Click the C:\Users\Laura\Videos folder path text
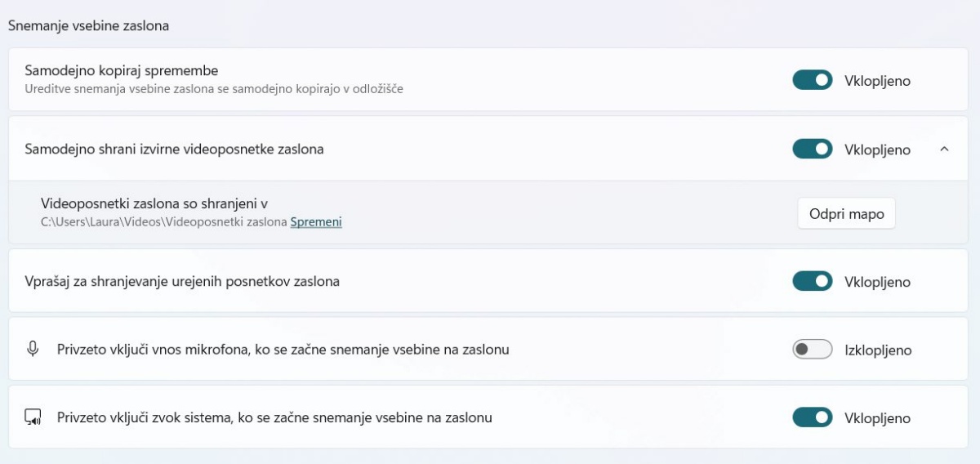The width and height of the screenshot is (980, 464). point(163,221)
